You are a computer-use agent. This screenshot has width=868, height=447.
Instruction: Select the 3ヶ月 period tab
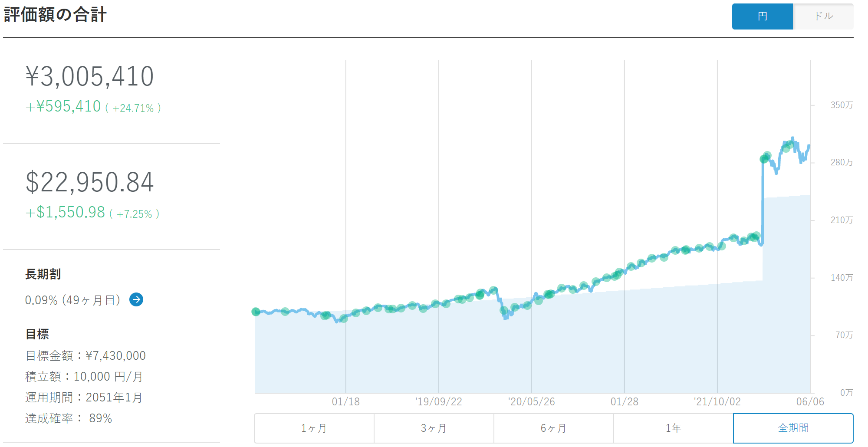pos(434,428)
